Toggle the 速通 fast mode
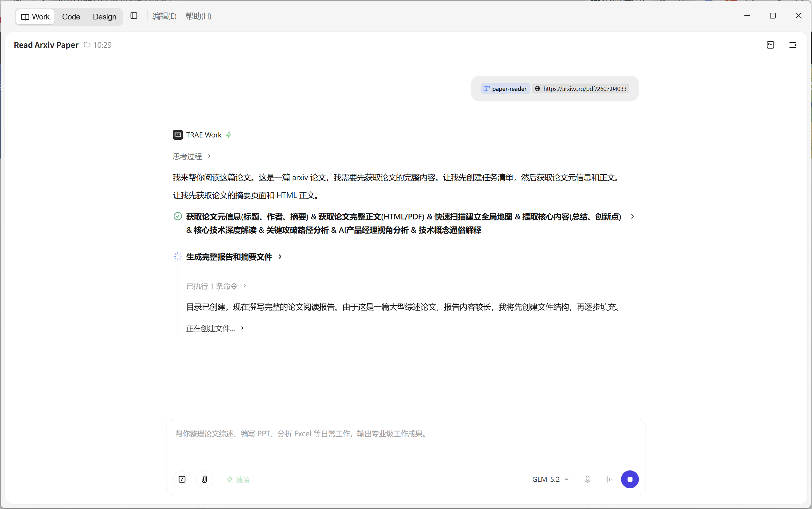The height and width of the screenshot is (509, 812). click(x=238, y=479)
